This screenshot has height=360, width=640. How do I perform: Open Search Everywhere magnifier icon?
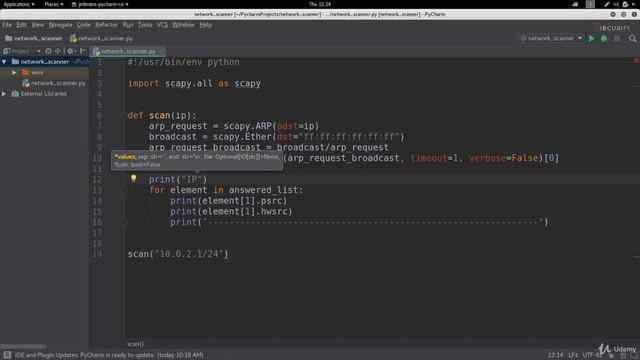tap(632, 38)
